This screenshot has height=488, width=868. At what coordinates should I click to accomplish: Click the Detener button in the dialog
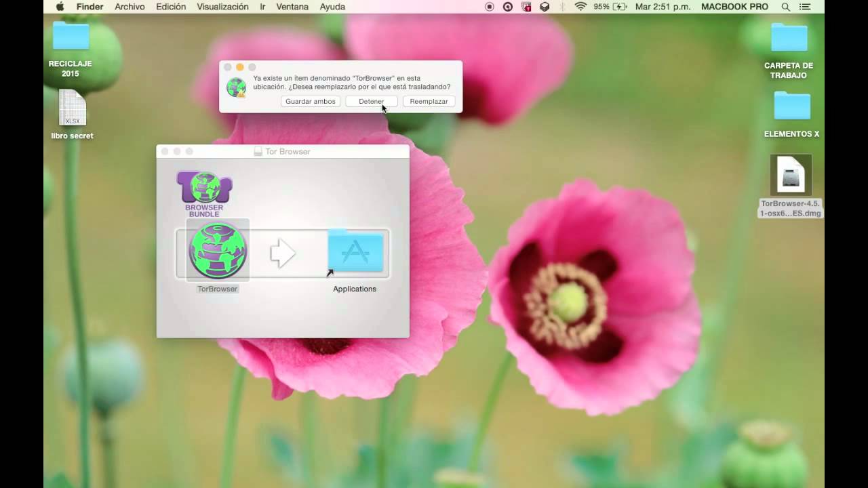371,101
